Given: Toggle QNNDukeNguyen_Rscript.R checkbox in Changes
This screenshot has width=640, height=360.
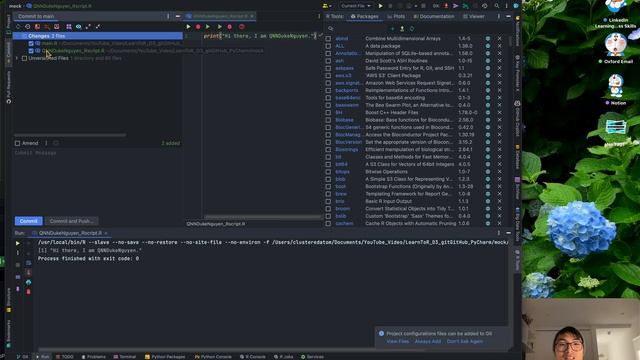Looking at the screenshot, I should click(x=31, y=51).
